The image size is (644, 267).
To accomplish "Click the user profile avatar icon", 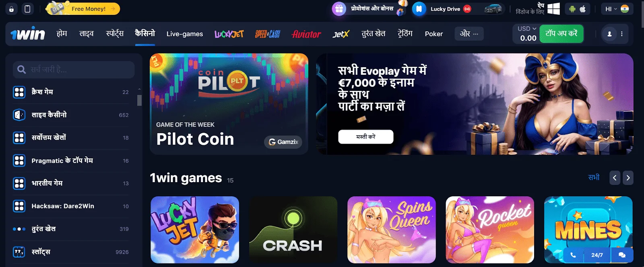I will pyautogui.click(x=609, y=34).
